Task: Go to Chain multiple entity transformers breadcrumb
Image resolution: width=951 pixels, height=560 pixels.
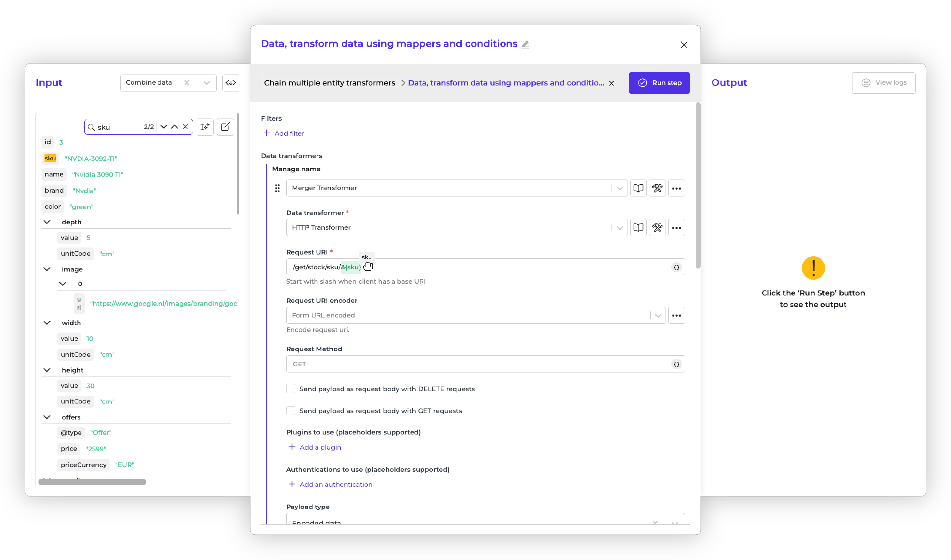Action: (x=329, y=83)
